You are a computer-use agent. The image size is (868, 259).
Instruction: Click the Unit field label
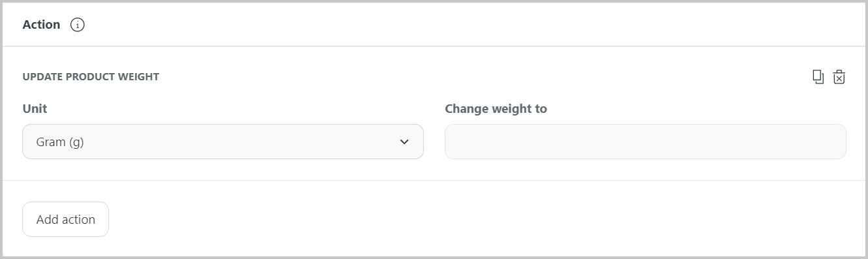[x=35, y=109]
